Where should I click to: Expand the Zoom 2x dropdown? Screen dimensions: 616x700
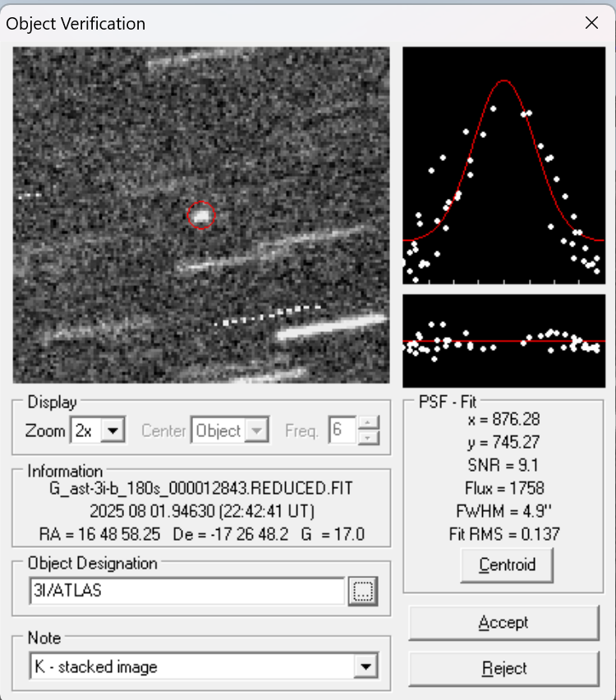[115, 431]
